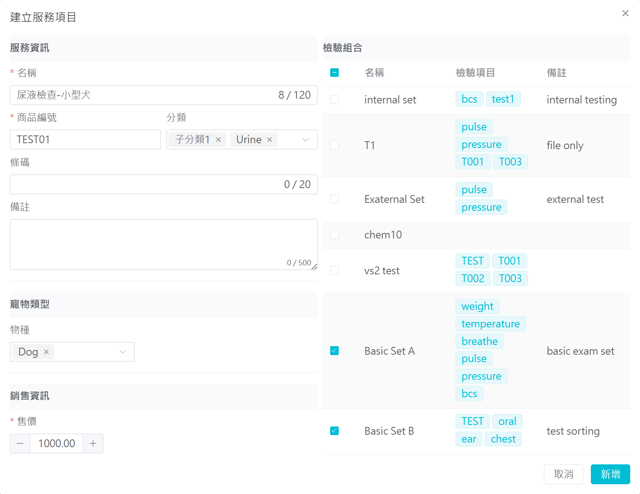Click the 新增 button
640x494 pixels.
click(x=610, y=474)
